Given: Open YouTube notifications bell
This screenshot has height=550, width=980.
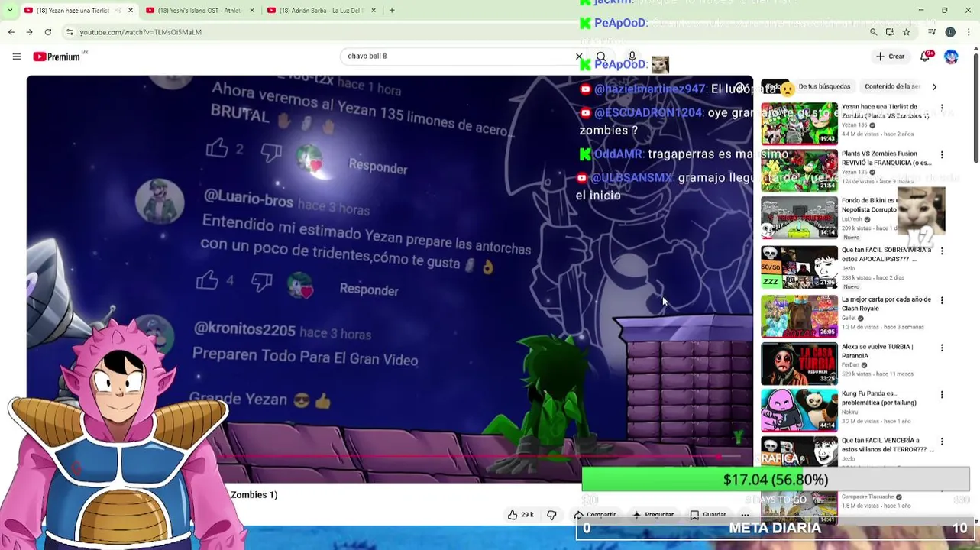Looking at the screenshot, I should [926, 57].
